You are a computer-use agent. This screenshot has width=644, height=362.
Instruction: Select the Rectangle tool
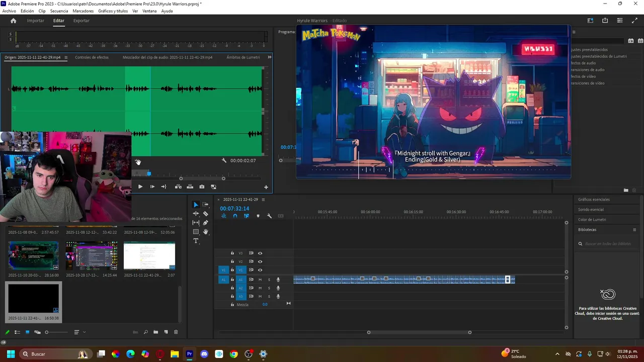click(x=196, y=232)
